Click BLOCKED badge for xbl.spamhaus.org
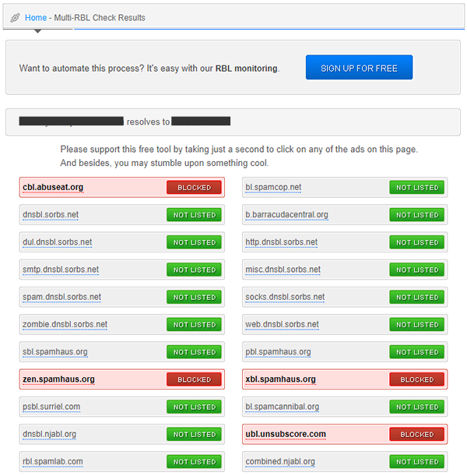The width and height of the screenshot is (467, 476). (416, 379)
